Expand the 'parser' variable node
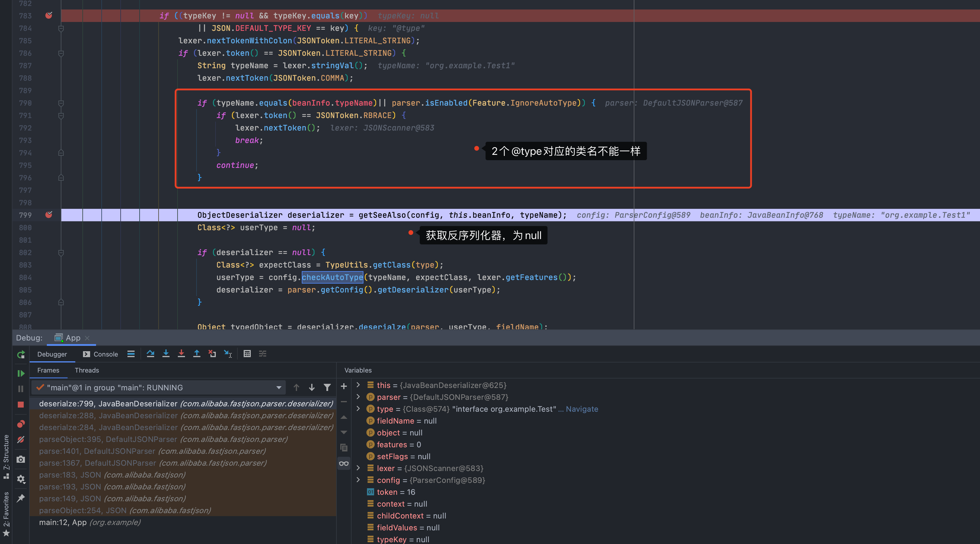Screen dimensions: 980x544 [358, 397]
